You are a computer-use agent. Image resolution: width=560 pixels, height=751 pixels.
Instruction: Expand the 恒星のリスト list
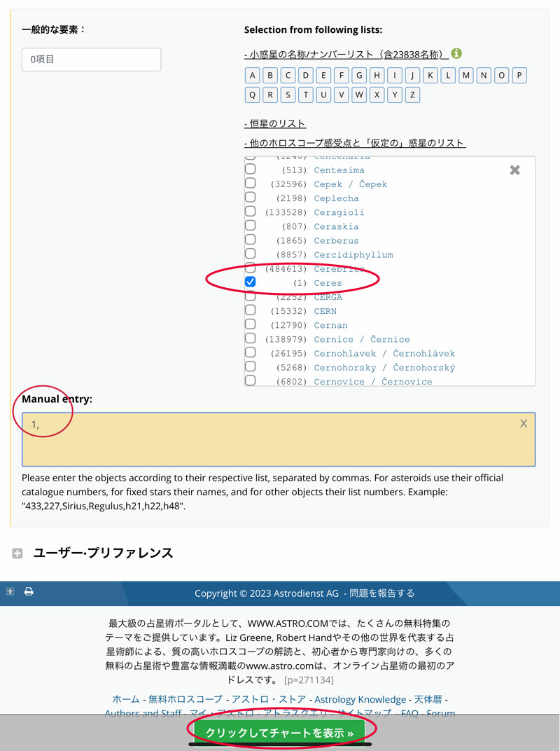(274, 123)
